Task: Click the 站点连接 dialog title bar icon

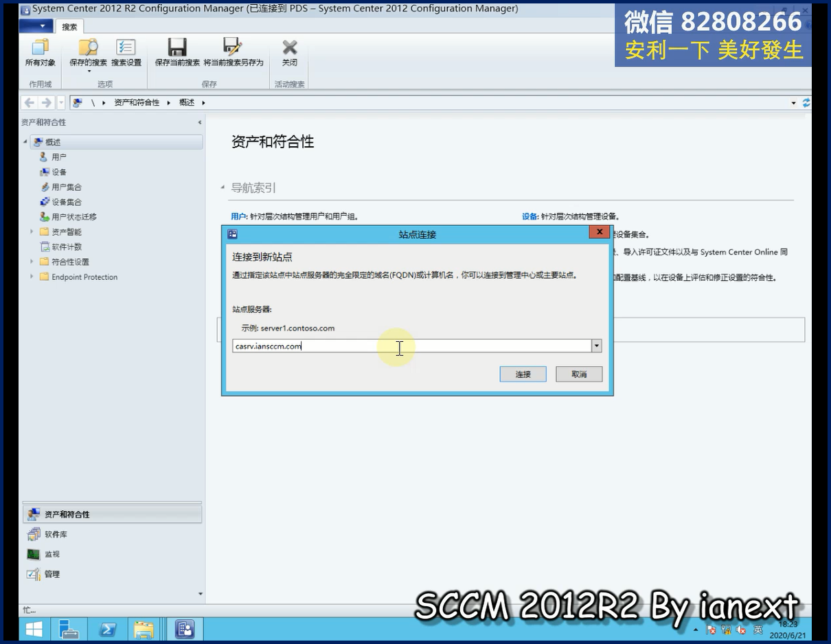Action: pyautogui.click(x=233, y=234)
